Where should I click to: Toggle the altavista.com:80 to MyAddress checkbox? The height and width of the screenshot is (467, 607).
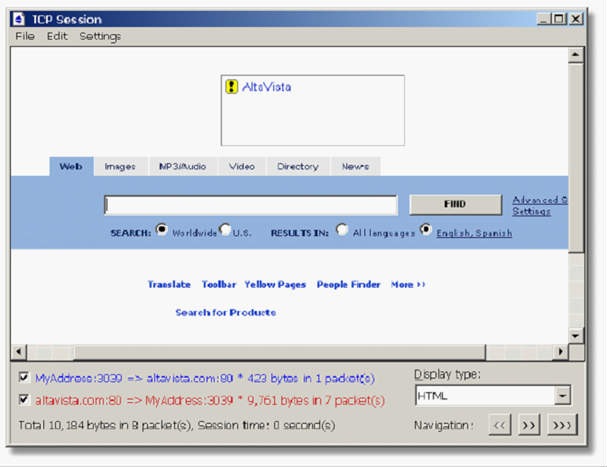point(24,399)
